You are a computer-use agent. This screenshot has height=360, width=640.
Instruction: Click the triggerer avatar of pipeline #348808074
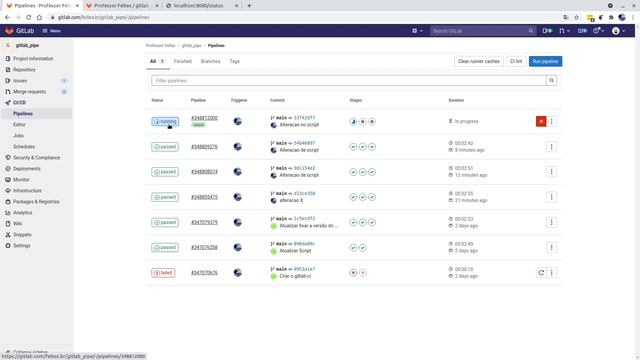[238, 172]
